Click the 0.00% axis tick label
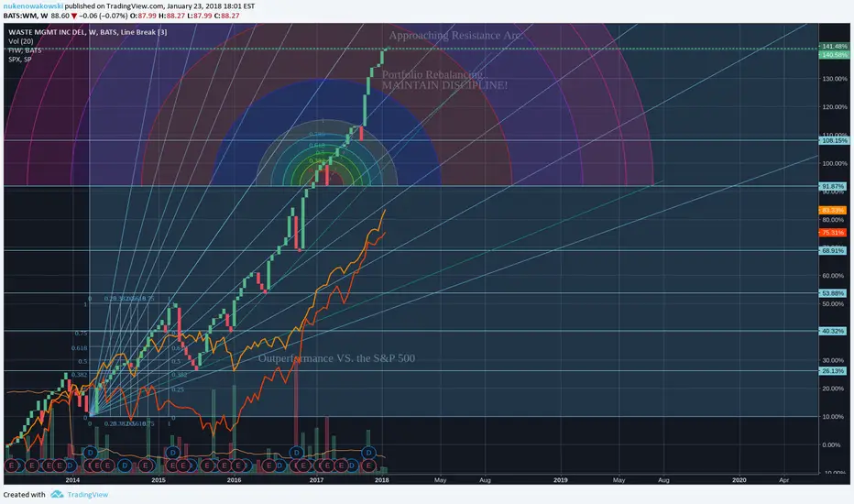 point(832,445)
